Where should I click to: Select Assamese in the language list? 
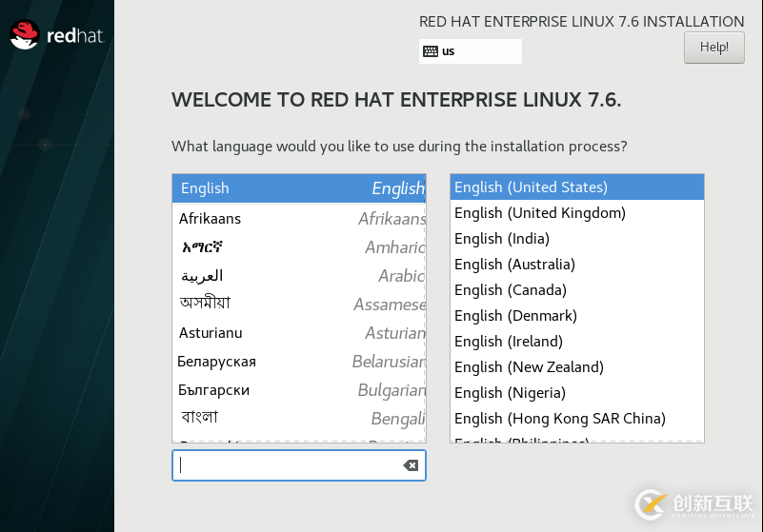pos(299,305)
